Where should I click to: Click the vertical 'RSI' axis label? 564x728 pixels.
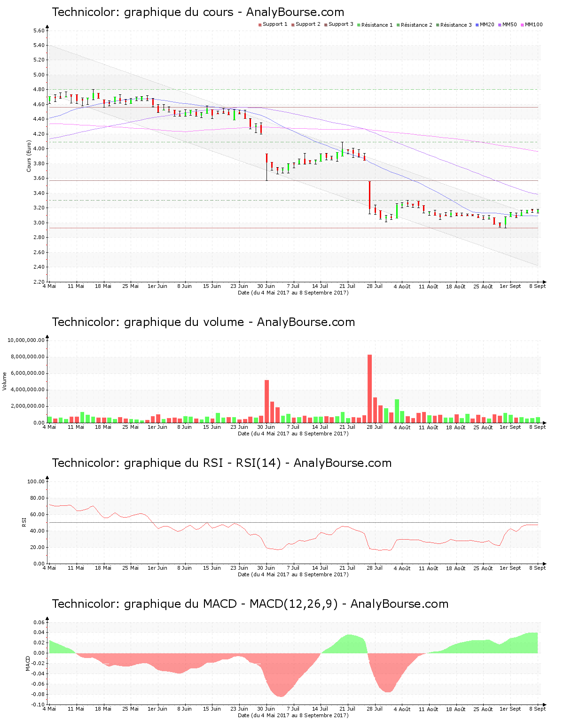tap(24, 522)
